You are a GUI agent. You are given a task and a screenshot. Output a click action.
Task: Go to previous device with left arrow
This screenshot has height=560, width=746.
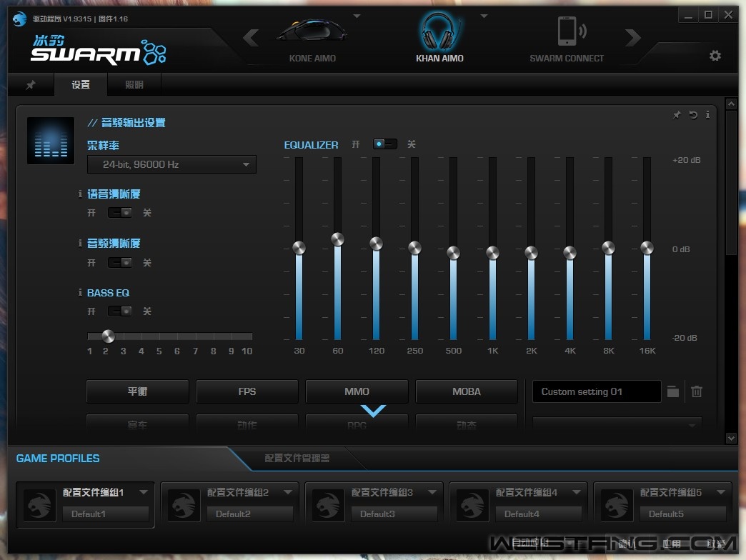click(251, 38)
